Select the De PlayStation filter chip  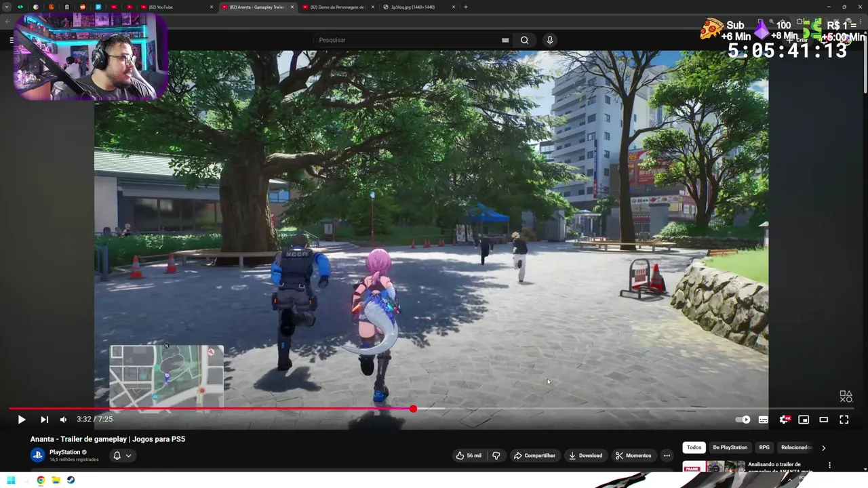pos(730,447)
